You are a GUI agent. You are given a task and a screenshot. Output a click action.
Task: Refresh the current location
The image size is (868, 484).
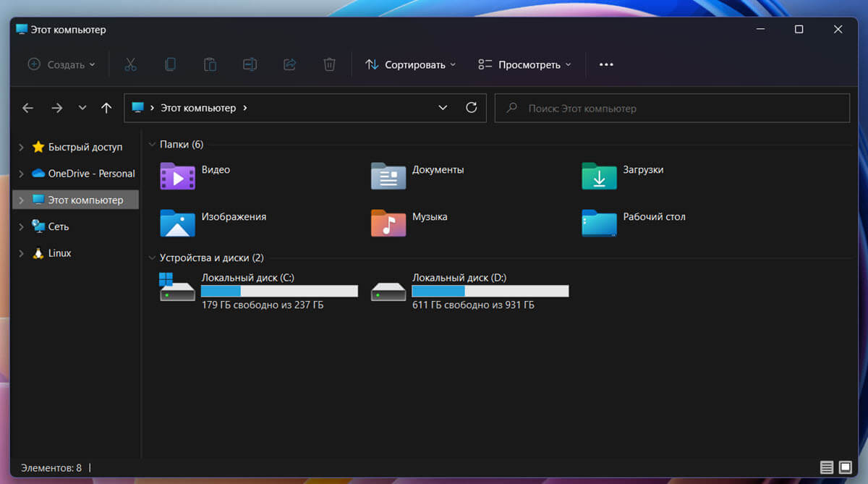[x=472, y=107]
